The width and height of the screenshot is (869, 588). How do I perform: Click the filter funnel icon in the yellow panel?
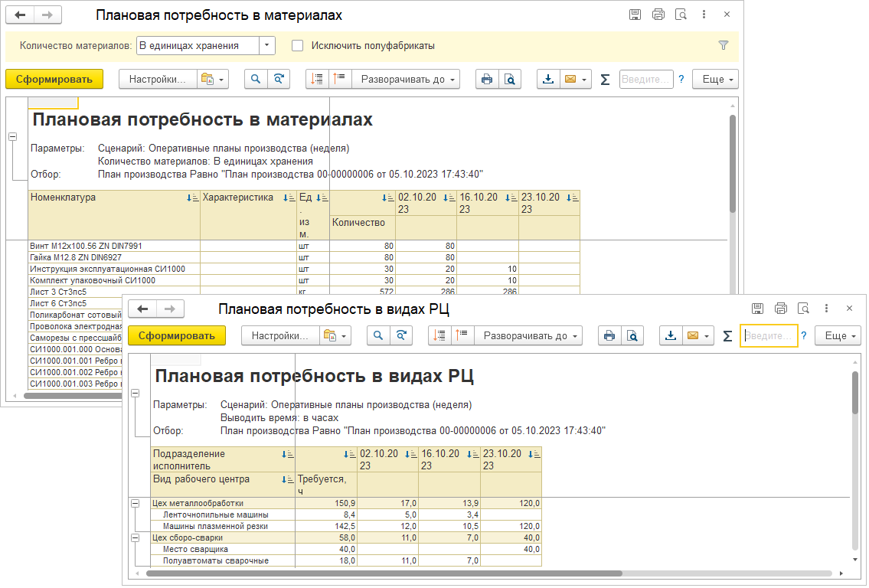point(724,45)
